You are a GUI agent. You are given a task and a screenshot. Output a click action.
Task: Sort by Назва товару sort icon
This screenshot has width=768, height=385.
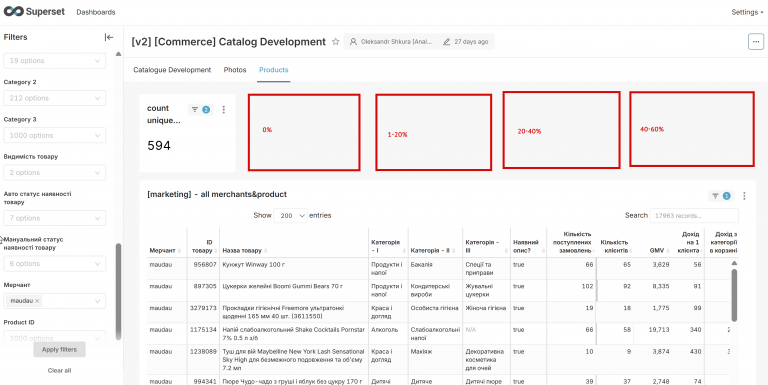pyautogui.click(x=266, y=251)
